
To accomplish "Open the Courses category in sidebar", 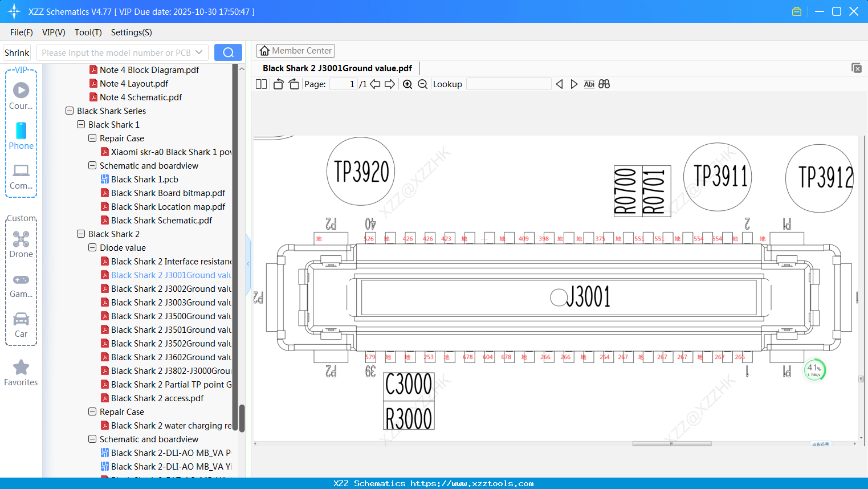I will coord(21,96).
